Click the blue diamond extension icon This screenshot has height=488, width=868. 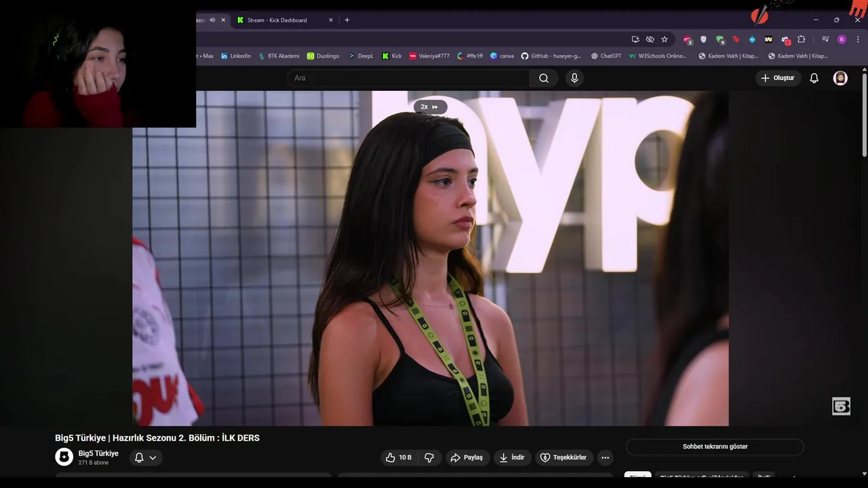[752, 39]
